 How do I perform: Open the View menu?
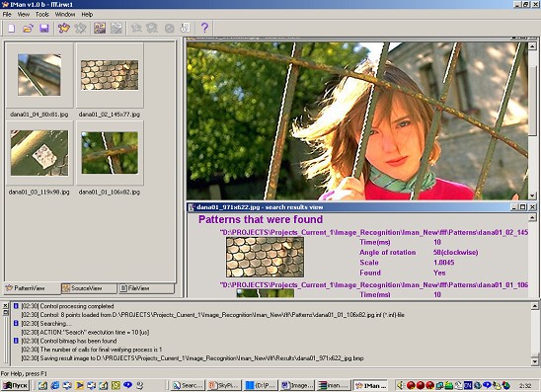click(24, 15)
